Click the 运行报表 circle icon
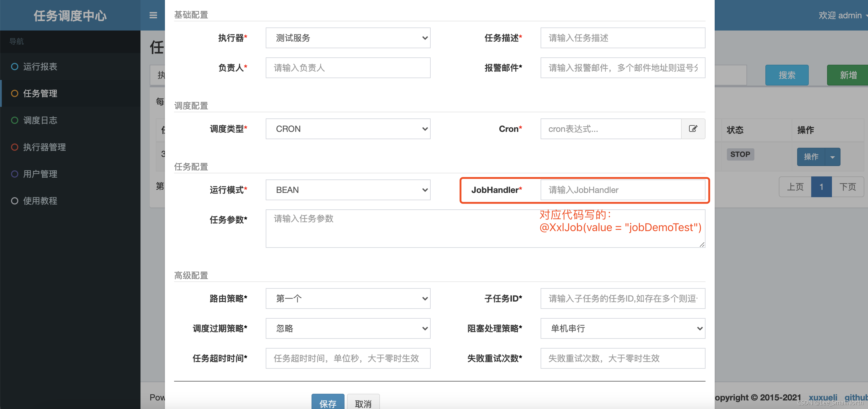 [14, 67]
